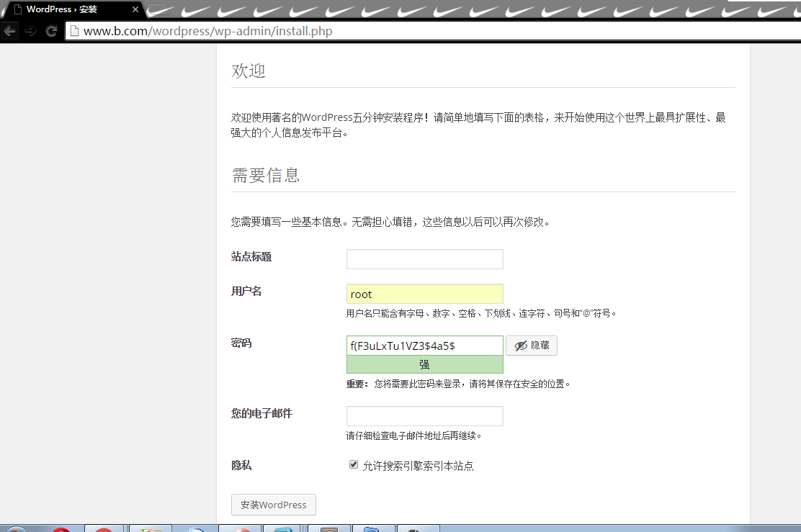The image size is (801, 532).
Task: Click the 您的电子邮件 label
Action: click(x=261, y=413)
